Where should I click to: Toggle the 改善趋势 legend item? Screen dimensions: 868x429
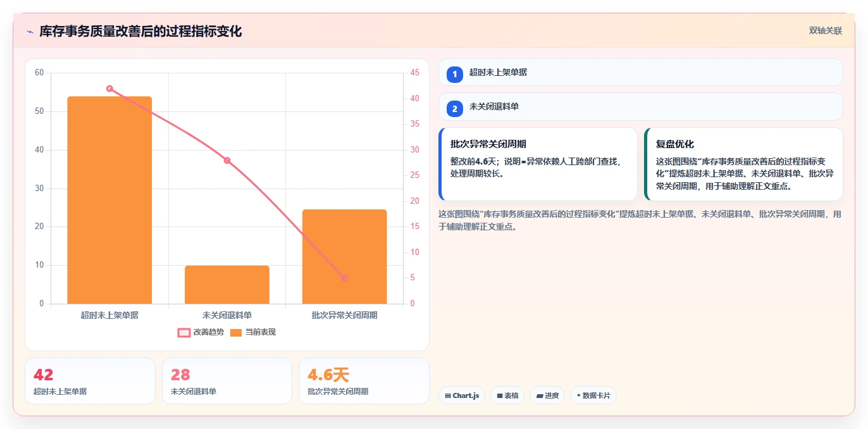tap(201, 332)
